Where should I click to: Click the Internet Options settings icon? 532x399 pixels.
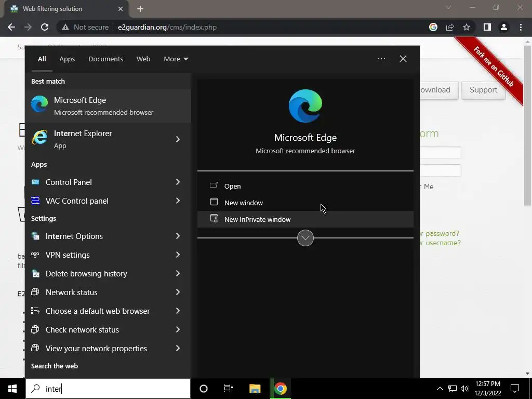click(x=35, y=236)
